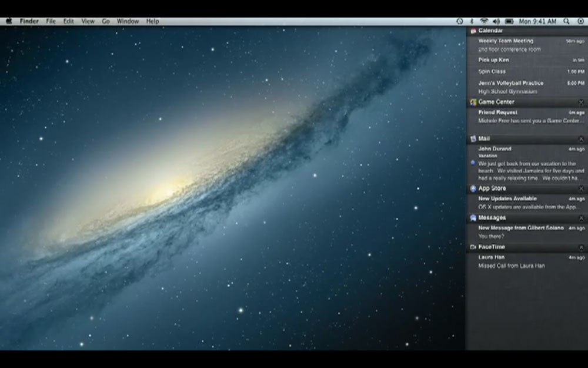Image resolution: width=588 pixels, height=368 pixels.
Task: Click the FaceTime camera icon in header
Action: click(x=473, y=247)
